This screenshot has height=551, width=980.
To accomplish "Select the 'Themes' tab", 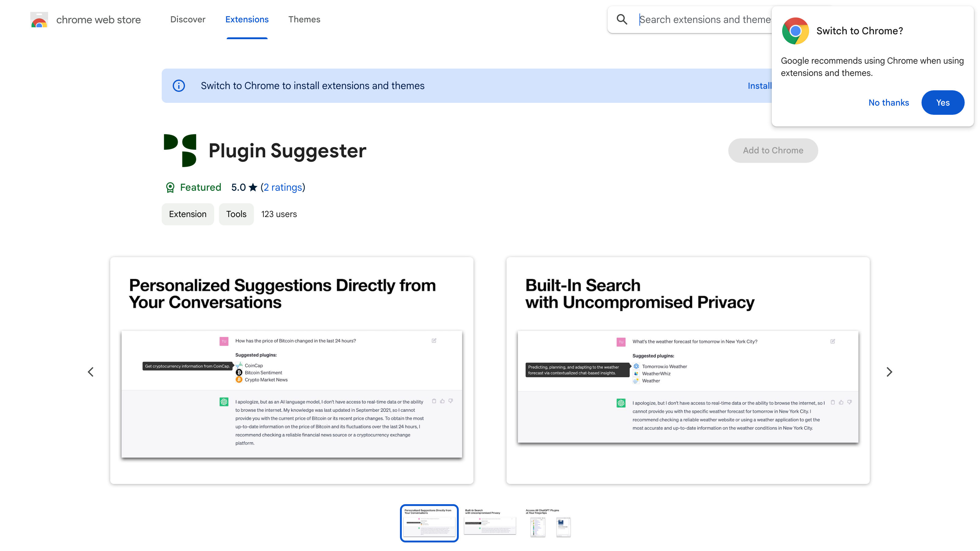I will (304, 19).
